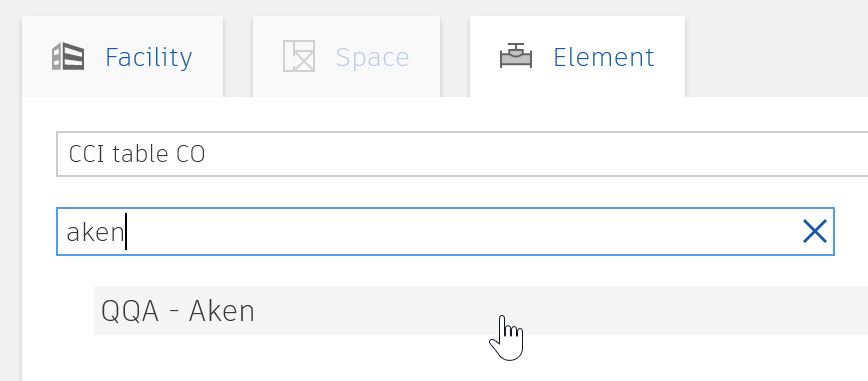
Task: Place cursor after the typed 'aken' text
Action: pos(126,231)
